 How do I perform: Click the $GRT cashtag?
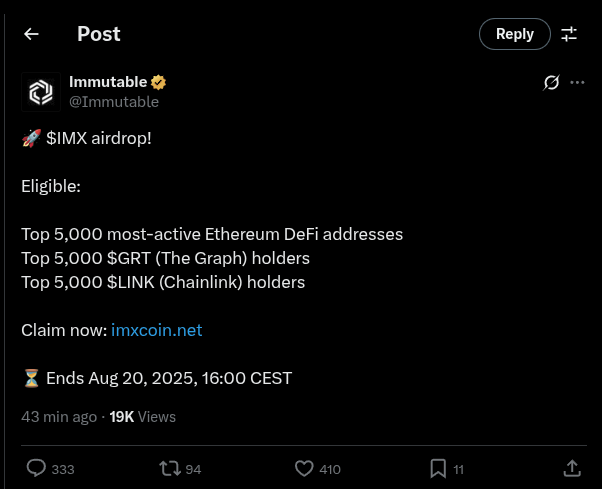(x=131, y=258)
